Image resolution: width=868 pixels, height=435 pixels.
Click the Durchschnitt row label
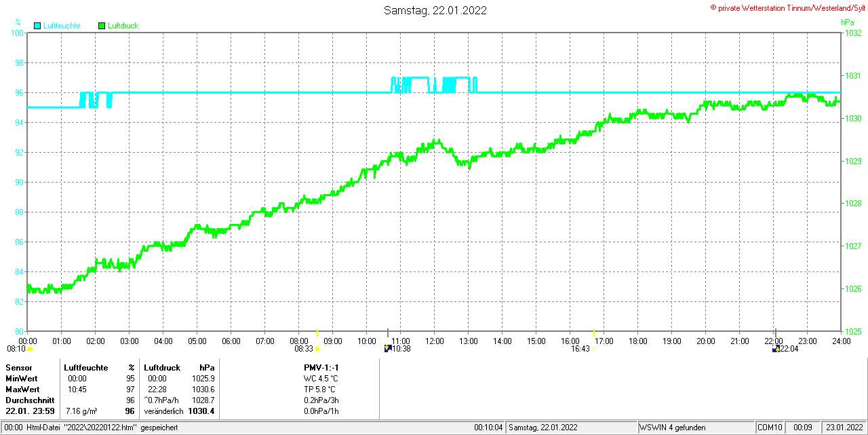[30, 400]
